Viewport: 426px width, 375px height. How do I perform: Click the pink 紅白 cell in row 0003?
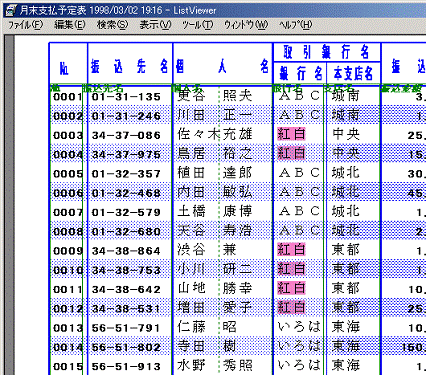pyautogui.click(x=291, y=134)
